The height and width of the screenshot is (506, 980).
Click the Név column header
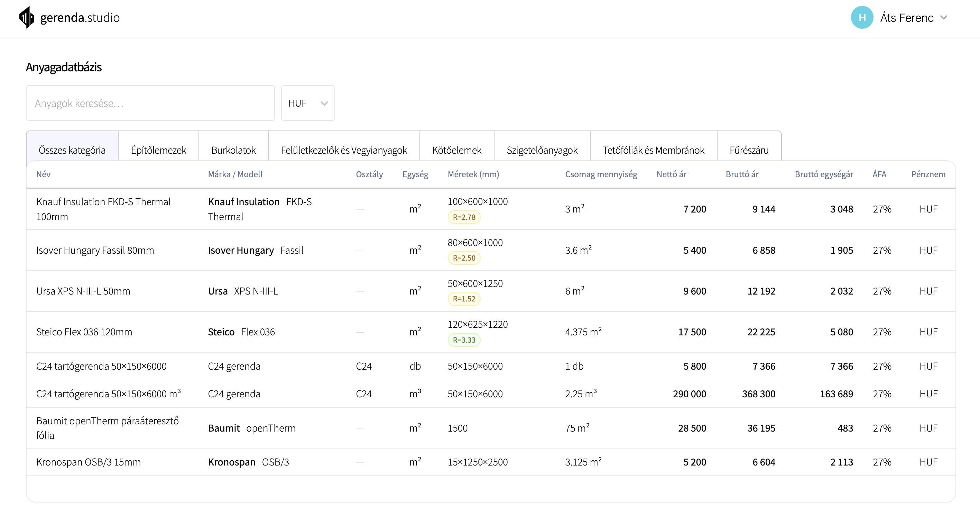click(43, 174)
